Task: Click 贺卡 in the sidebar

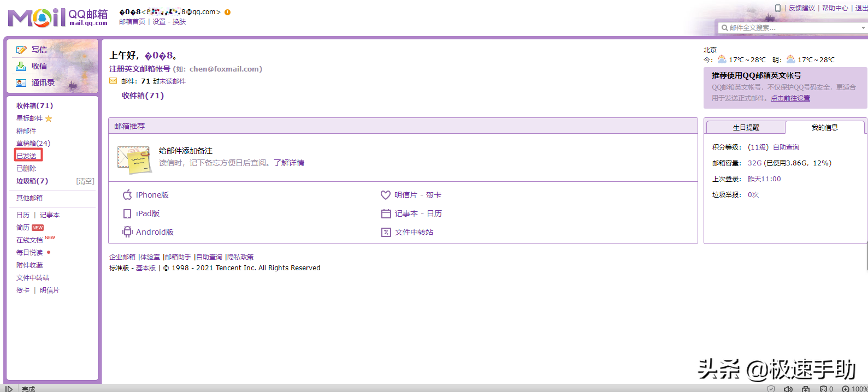Action: coord(23,290)
